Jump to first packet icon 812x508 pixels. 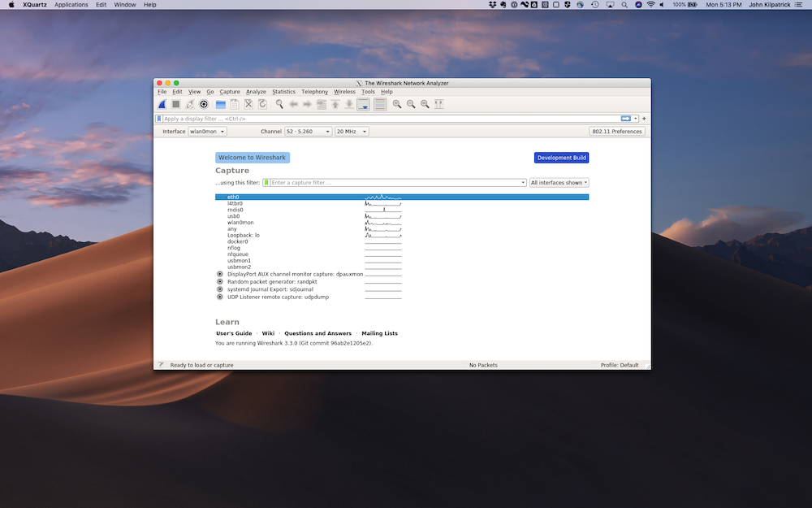(x=335, y=104)
